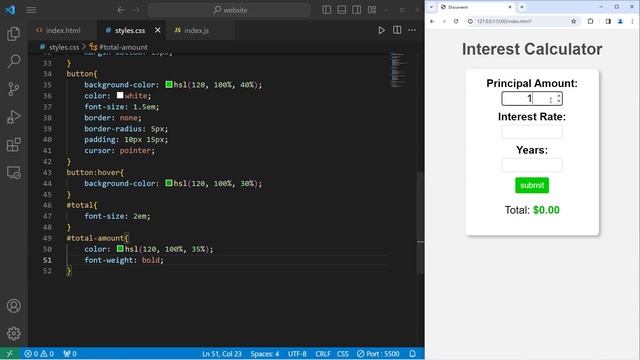The image size is (640, 360).
Task: Open Remote Explorer view
Action: [x=13, y=172]
